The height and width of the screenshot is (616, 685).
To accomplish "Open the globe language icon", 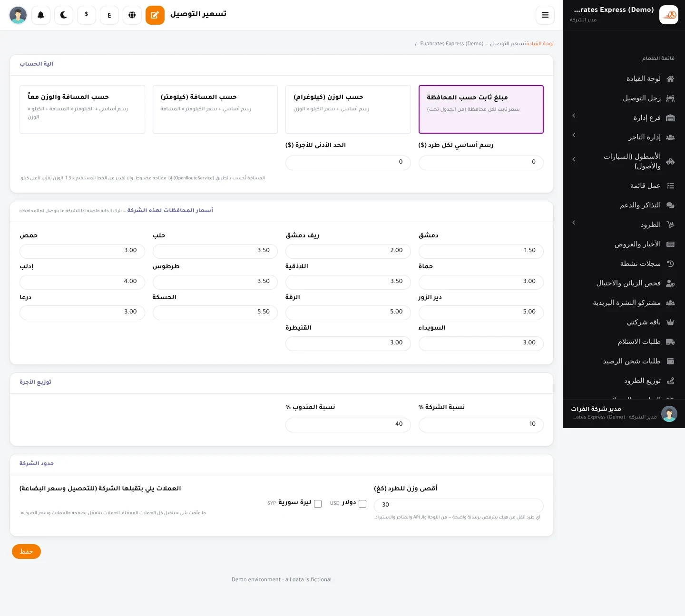I will [132, 15].
